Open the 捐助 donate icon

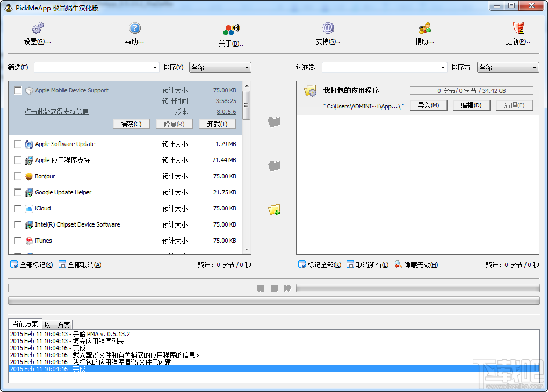(x=424, y=28)
